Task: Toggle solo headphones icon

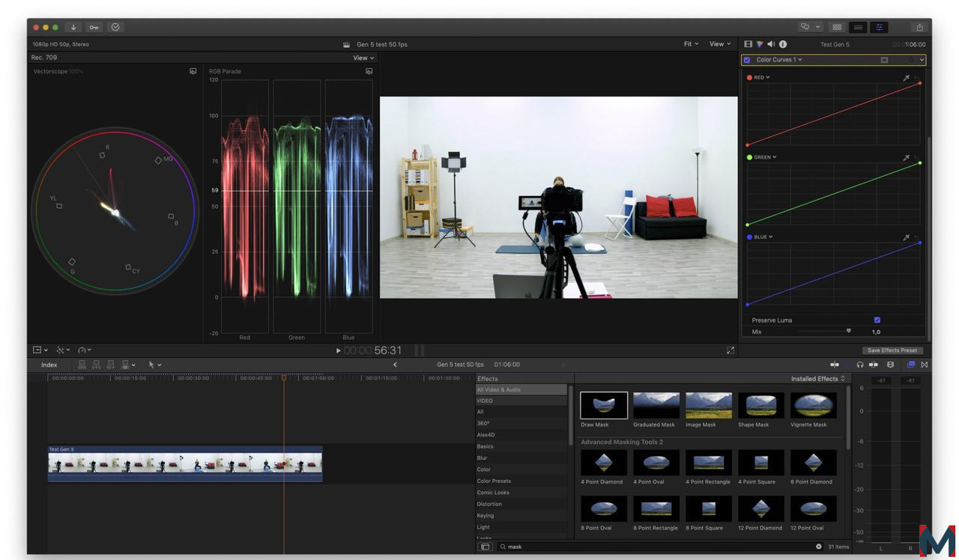Action: (860, 365)
